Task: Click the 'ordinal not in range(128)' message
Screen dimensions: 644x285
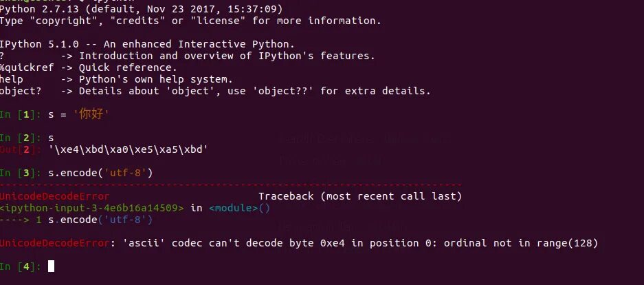Action: tap(521, 244)
